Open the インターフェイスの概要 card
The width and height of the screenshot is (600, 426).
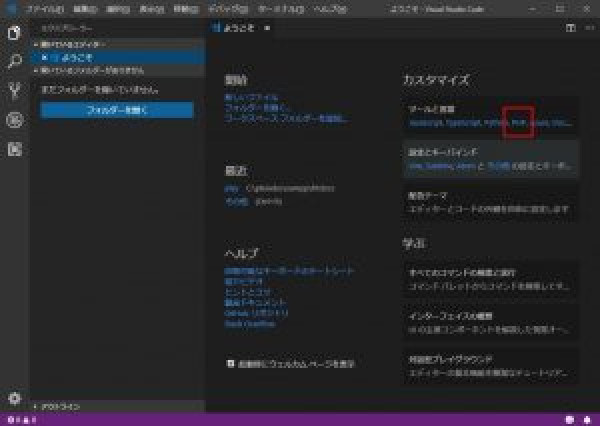(x=490, y=323)
